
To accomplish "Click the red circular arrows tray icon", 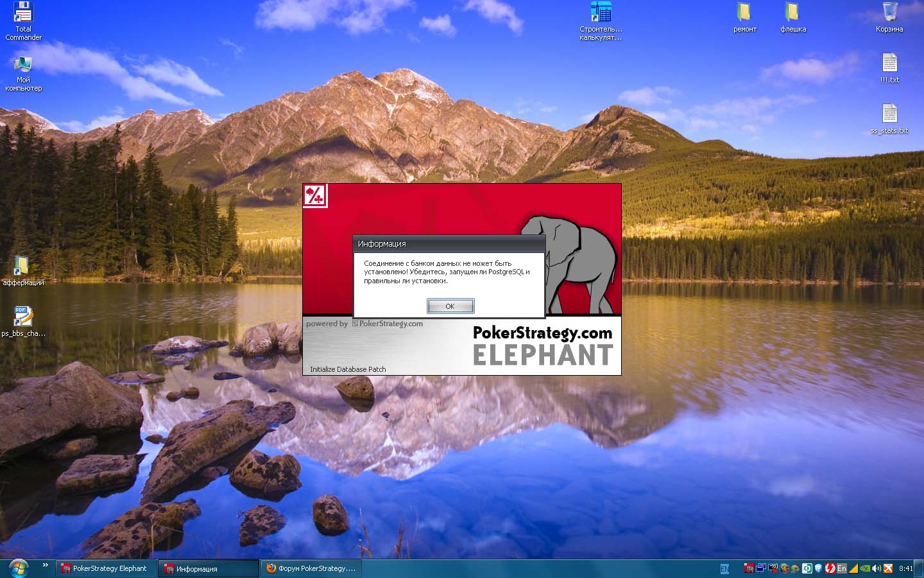I will click(x=830, y=568).
